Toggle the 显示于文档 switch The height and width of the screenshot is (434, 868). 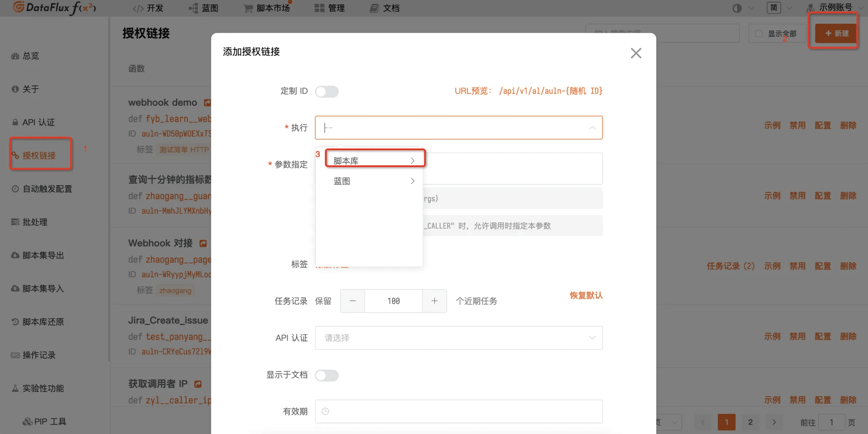pyautogui.click(x=327, y=375)
